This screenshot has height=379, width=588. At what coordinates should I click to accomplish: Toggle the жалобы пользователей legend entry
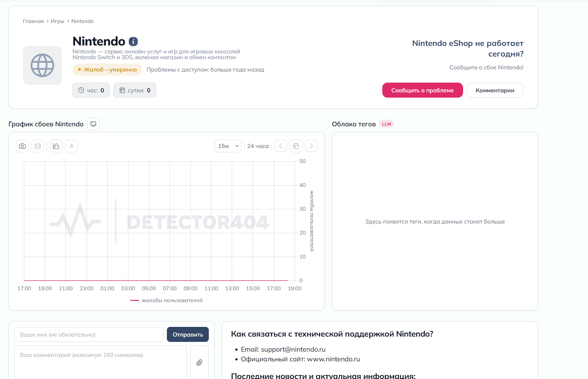[x=166, y=300]
